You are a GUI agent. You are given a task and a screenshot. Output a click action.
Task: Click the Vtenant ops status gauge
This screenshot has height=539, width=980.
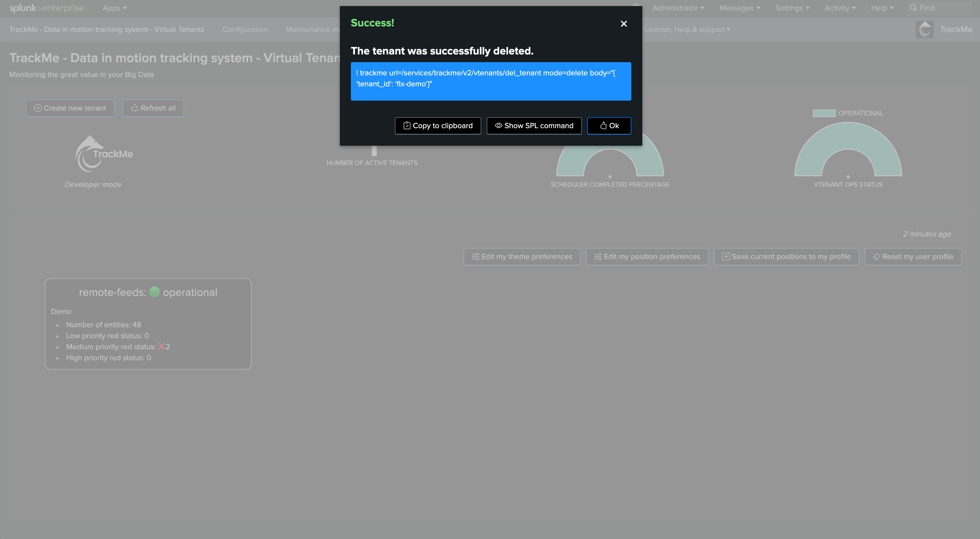[x=848, y=150]
